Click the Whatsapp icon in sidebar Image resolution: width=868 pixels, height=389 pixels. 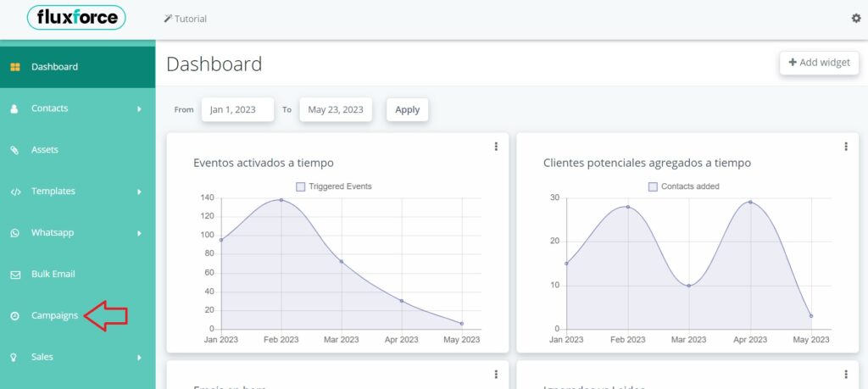[15, 233]
